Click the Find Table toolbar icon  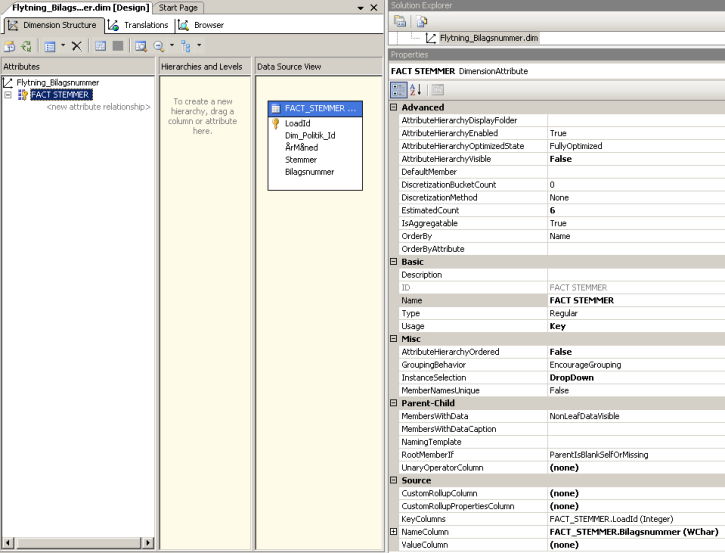(x=141, y=46)
